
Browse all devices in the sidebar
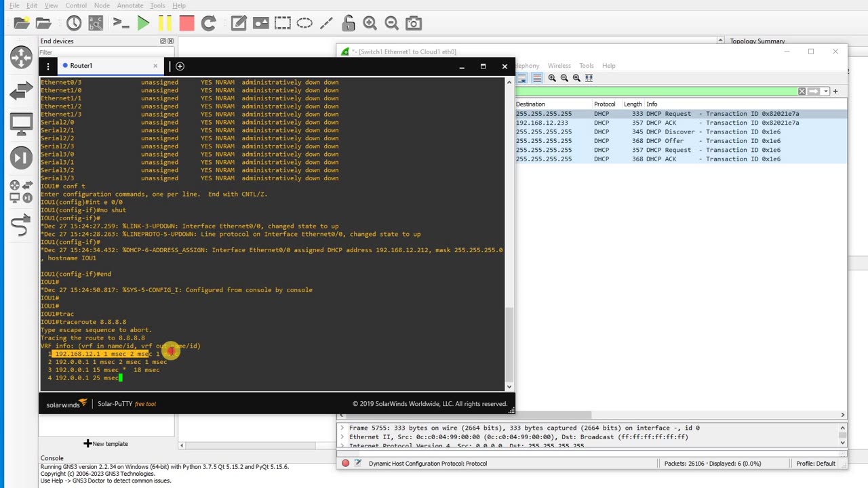pyautogui.click(x=21, y=191)
